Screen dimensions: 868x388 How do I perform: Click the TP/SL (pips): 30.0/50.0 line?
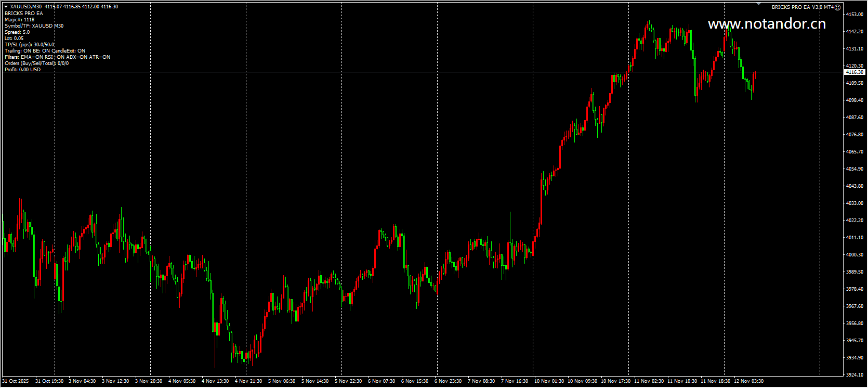click(x=30, y=45)
